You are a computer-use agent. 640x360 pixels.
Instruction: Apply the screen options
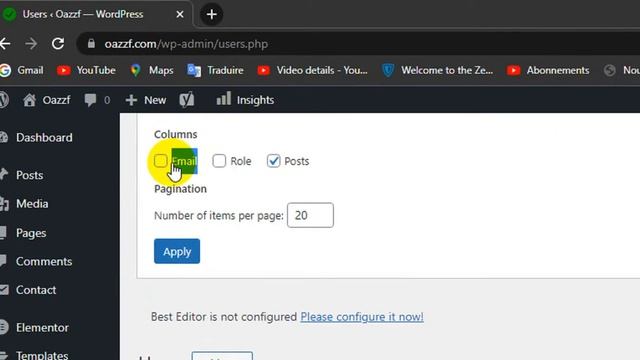(177, 251)
